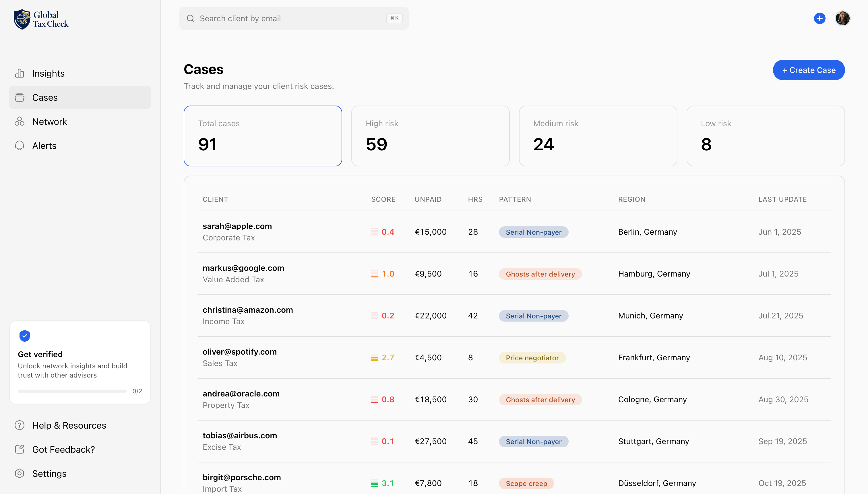Focus the Search client by email field
The height and width of the screenshot is (494, 868).
(x=294, y=18)
